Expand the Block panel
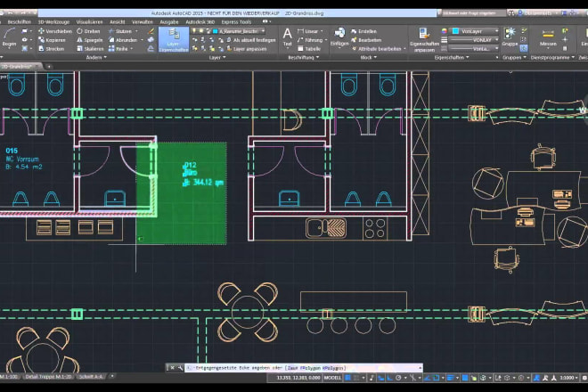The height and width of the screenshot is (392, 588). pyautogui.click(x=368, y=57)
